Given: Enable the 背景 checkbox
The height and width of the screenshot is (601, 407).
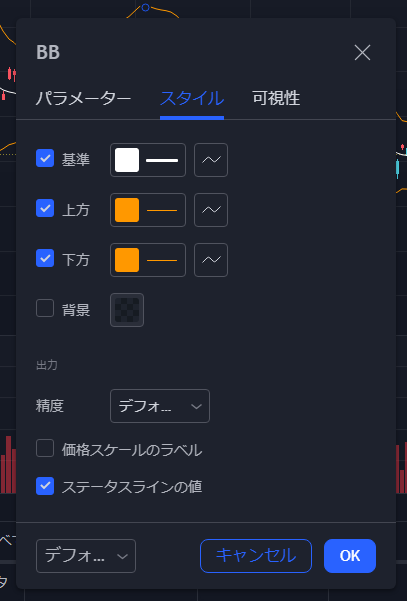Looking at the screenshot, I should pyautogui.click(x=45, y=308).
